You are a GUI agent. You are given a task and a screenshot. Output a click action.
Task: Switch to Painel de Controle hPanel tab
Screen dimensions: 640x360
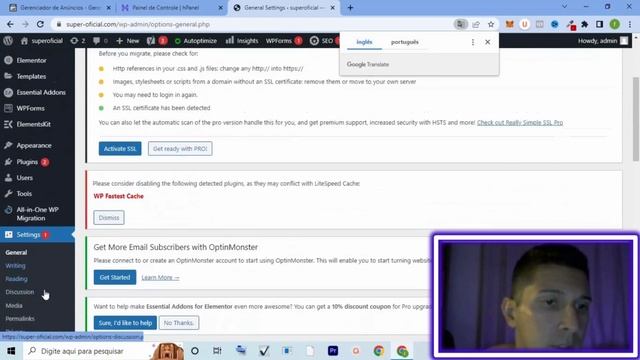click(171, 8)
